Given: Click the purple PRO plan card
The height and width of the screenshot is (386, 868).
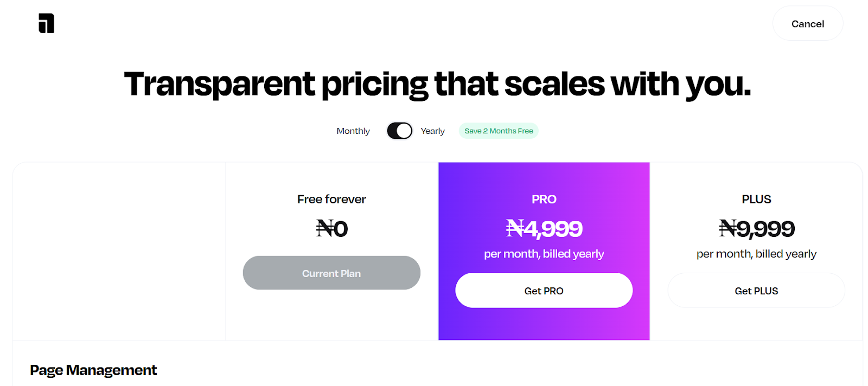Looking at the screenshot, I should (x=544, y=325).
